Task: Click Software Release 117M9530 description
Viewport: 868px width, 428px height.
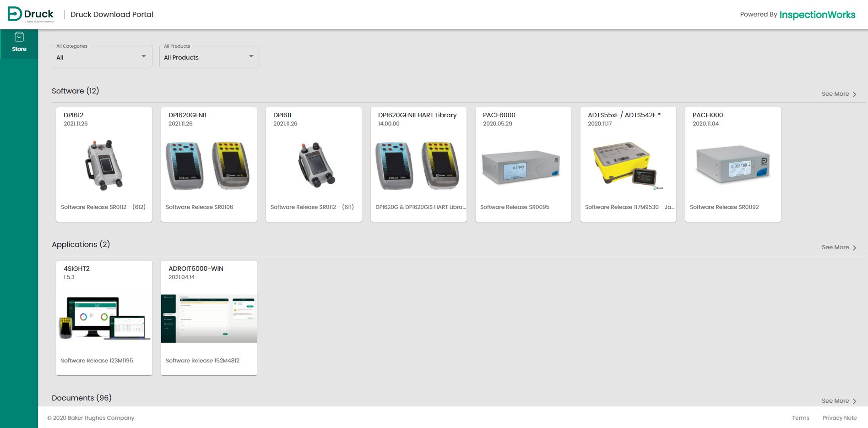Action: click(629, 207)
